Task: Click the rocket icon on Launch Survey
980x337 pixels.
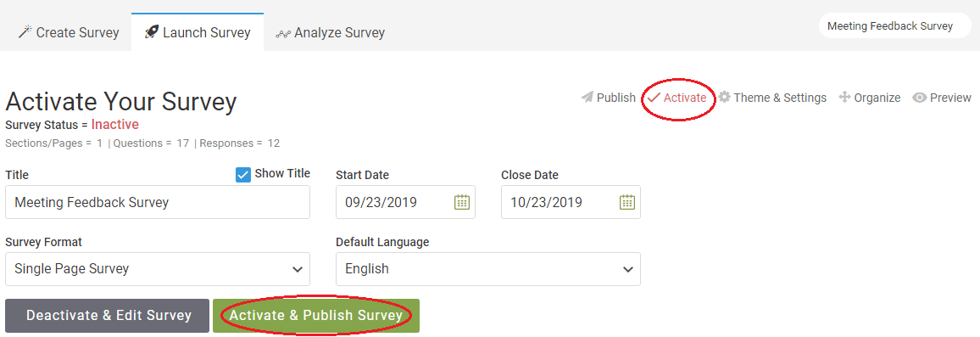Action: pyautogui.click(x=151, y=32)
